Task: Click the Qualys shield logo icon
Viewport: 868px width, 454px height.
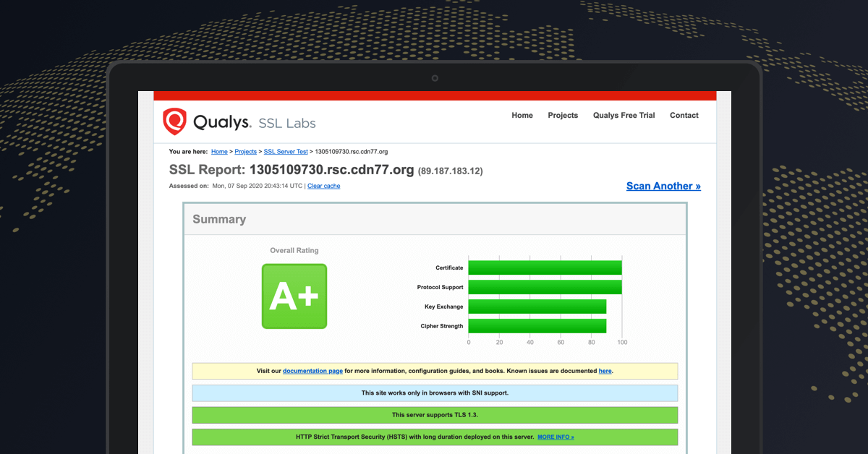Action: [174, 121]
